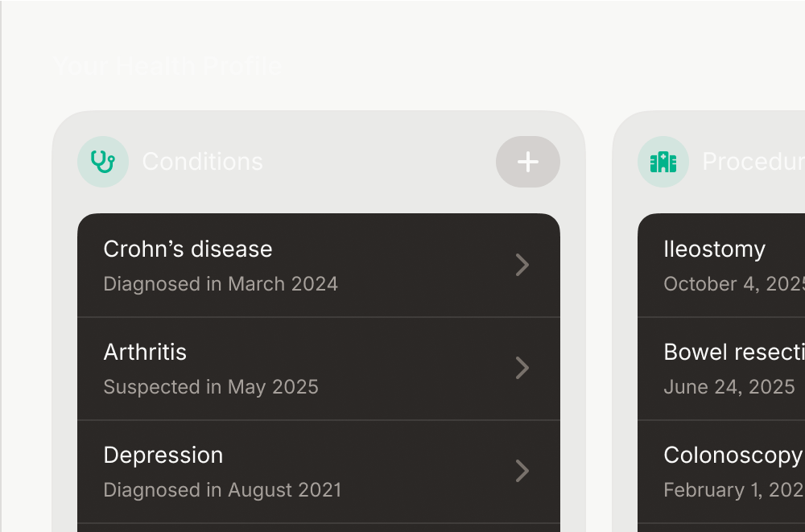Click Diagnosed in March 2024 under Crohn's disease

point(220,283)
